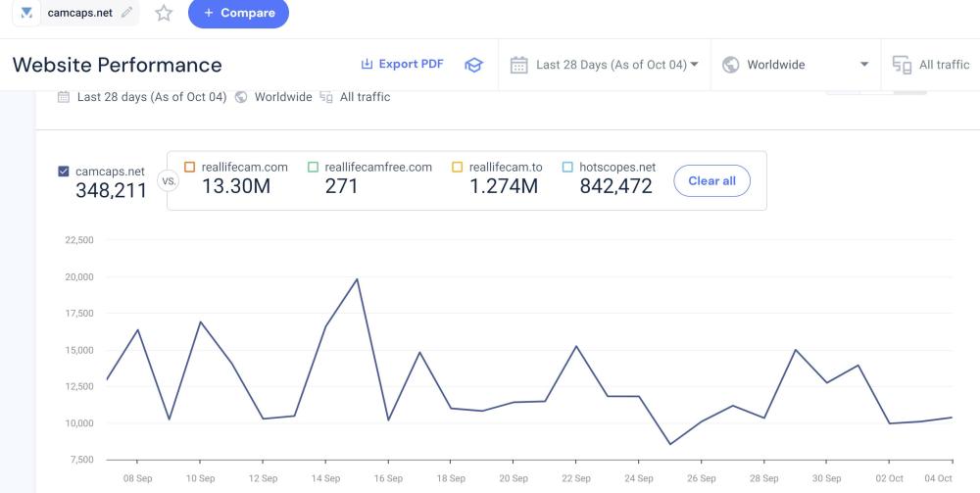Click Export PDF link
Screen dimensions: 980x493
[402, 64]
